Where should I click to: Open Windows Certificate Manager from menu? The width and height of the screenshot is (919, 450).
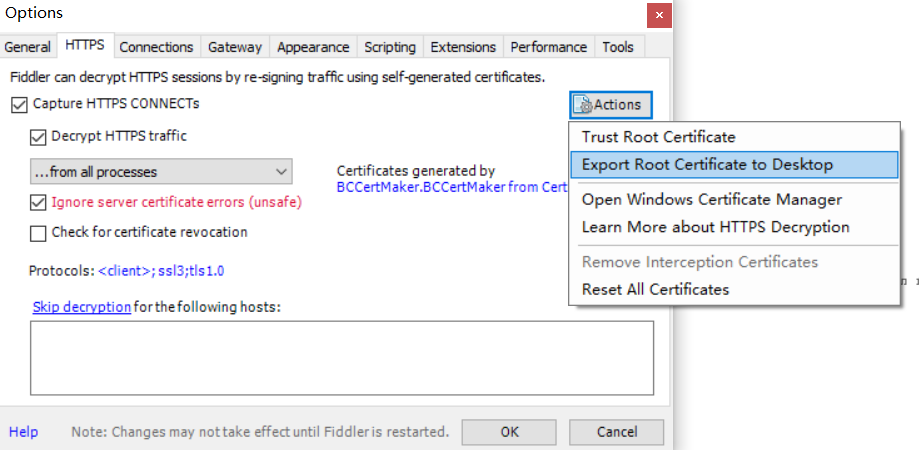[x=711, y=200]
